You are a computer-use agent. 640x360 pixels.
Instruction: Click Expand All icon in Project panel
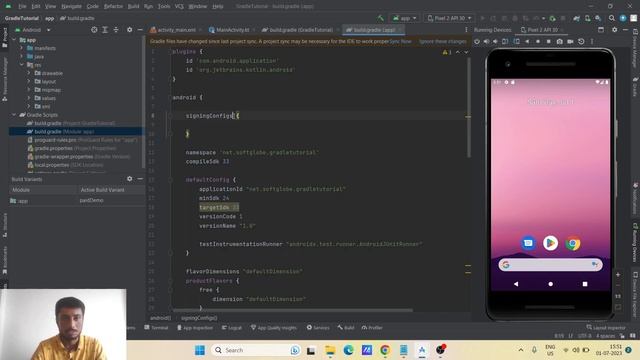click(x=105, y=30)
